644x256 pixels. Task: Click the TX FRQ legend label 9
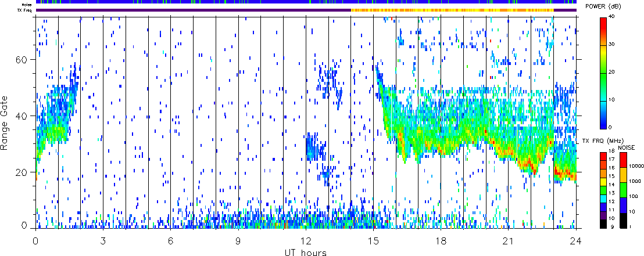(x=613, y=227)
